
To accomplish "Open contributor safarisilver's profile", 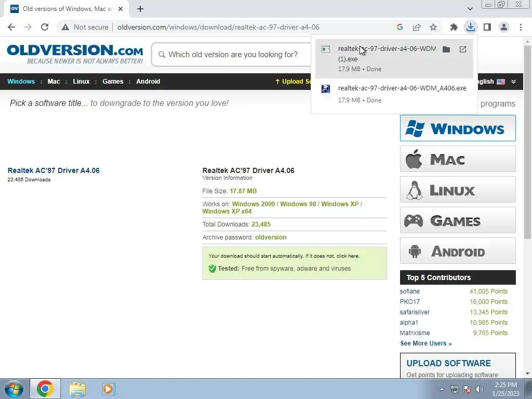I will pyautogui.click(x=415, y=312).
